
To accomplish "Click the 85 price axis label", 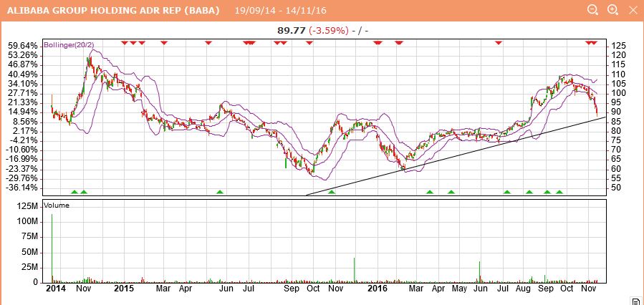I will pyautogui.click(x=615, y=122).
